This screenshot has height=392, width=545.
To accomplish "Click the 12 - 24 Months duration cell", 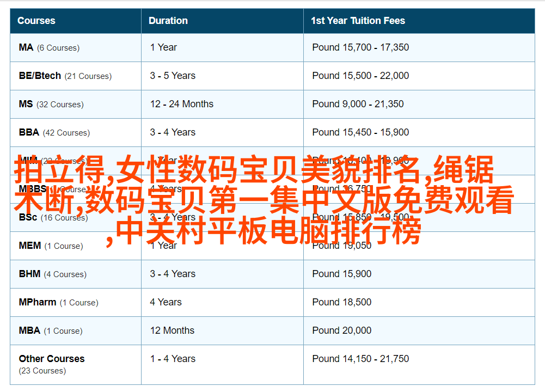I will (182, 104).
